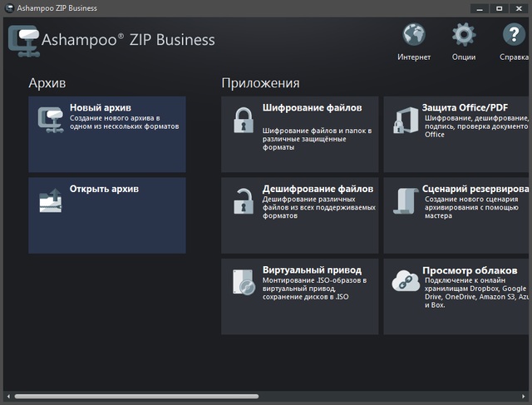Click the Сценарий резервирования scroll icon

click(x=406, y=200)
